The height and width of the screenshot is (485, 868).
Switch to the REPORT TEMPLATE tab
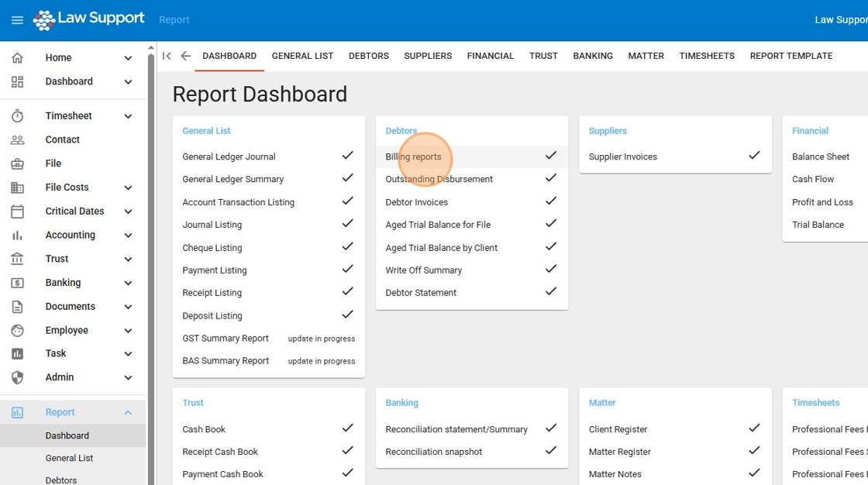click(791, 56)
